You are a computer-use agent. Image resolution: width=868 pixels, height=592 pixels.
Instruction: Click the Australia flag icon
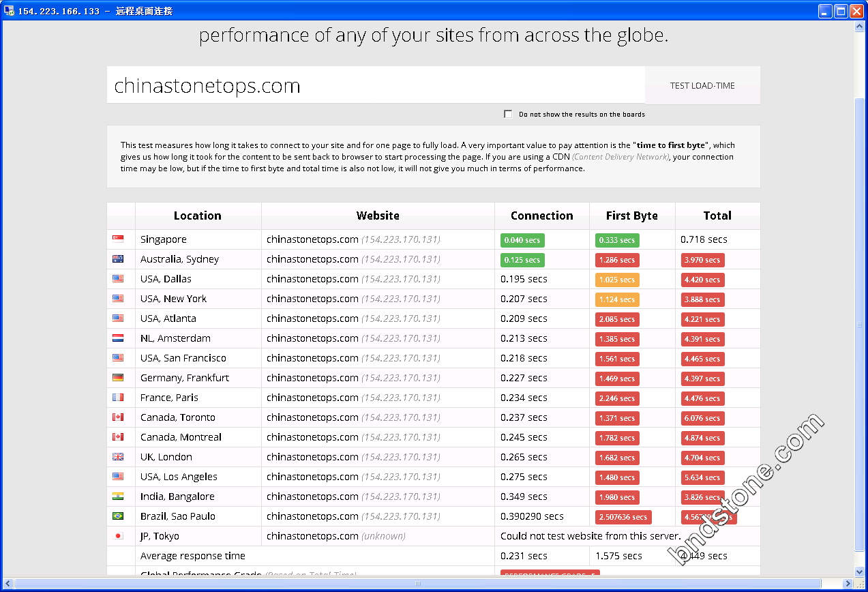coord(118,259)
